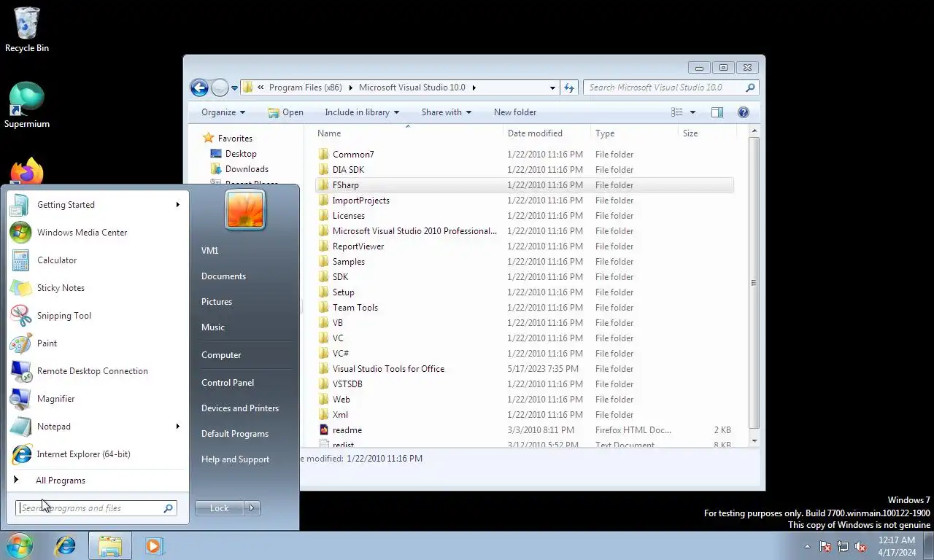Toggle the preview pane button

[x=717, y=112]
